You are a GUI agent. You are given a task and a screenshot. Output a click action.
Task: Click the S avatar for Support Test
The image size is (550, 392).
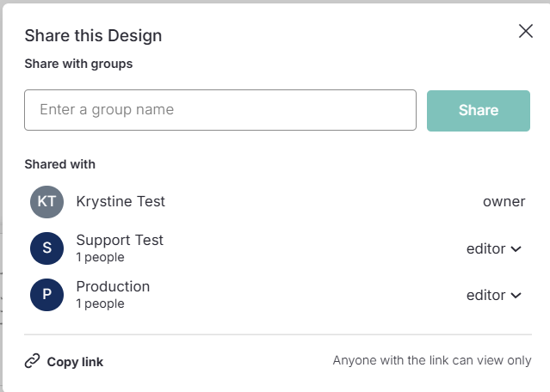46,248
